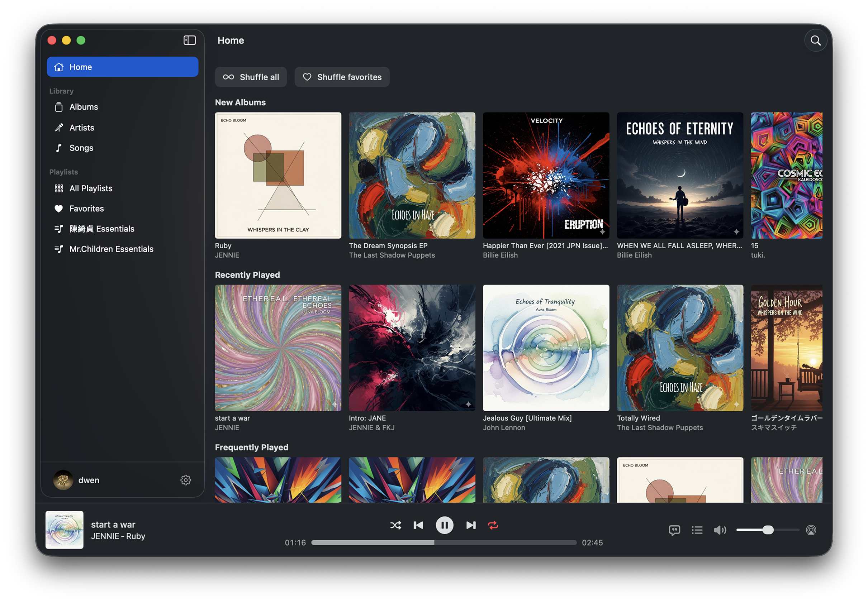The height and width of the screenshot is (603, 868).
Task: Click the Shuffle favorites button
Action: [x=342, y=77]
